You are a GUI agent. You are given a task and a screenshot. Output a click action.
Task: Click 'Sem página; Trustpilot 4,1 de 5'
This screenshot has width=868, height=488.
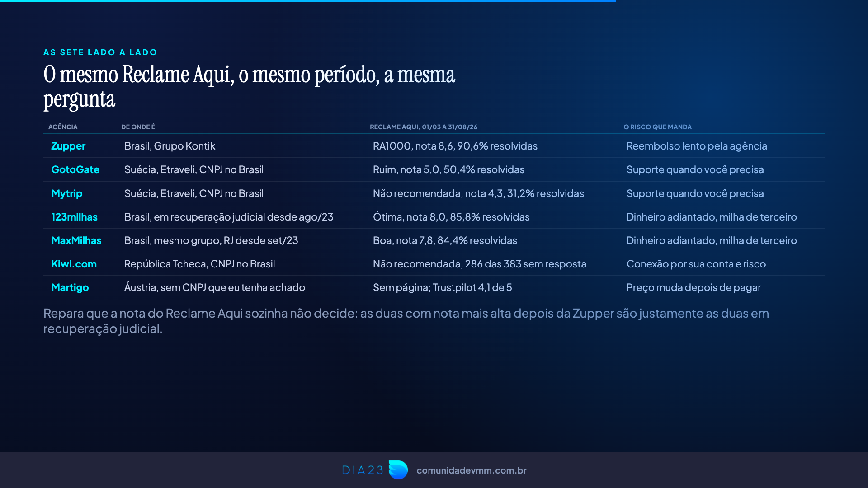(x=443, y=287)
